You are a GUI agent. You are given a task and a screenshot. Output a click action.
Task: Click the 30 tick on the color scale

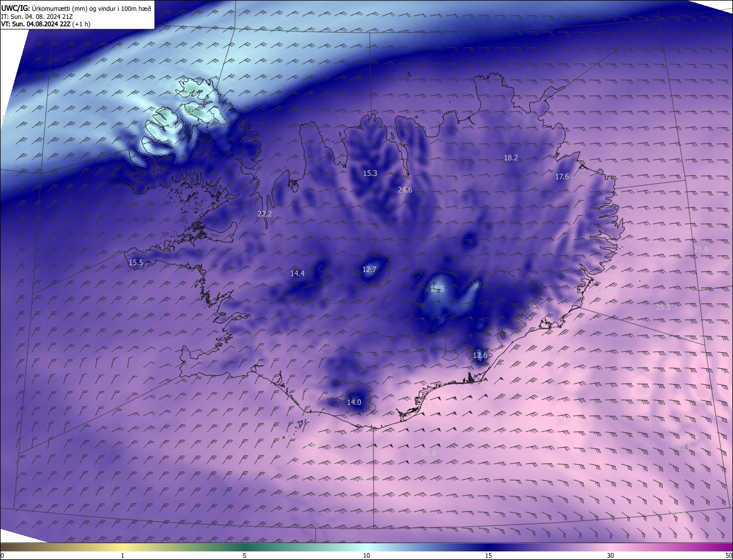(610, 555)
